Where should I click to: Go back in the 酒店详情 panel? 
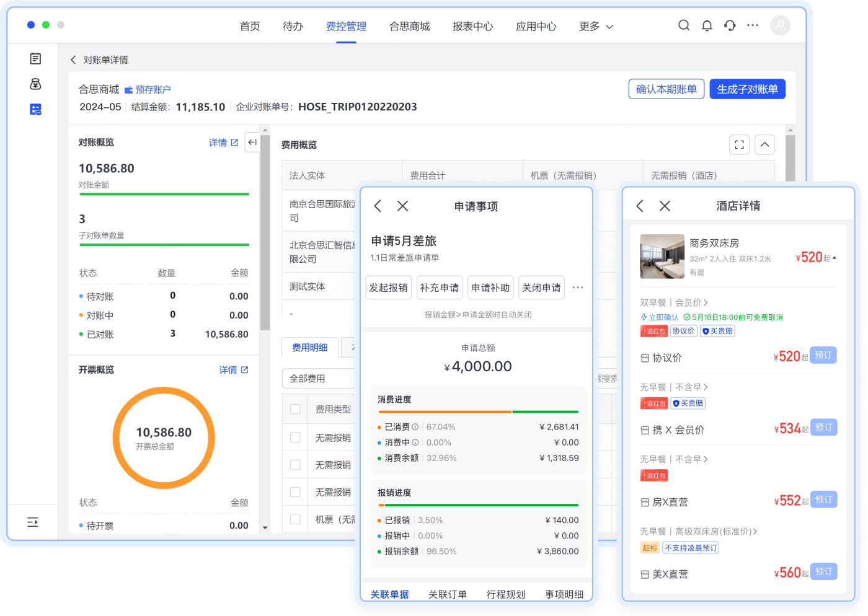(640, 206)
